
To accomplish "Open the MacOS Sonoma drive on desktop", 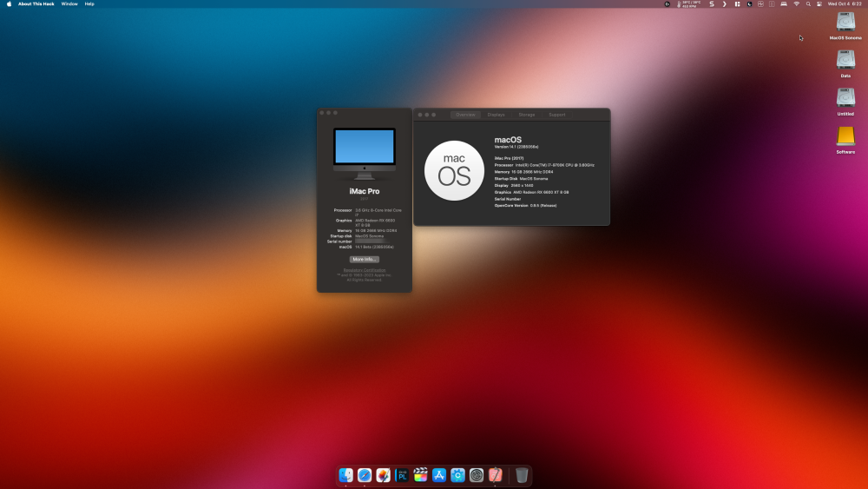I will point(845,26).
